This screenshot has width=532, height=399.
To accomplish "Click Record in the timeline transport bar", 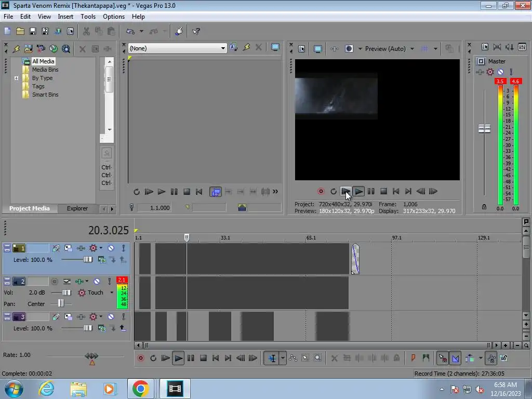I will [x=140, y=358].
